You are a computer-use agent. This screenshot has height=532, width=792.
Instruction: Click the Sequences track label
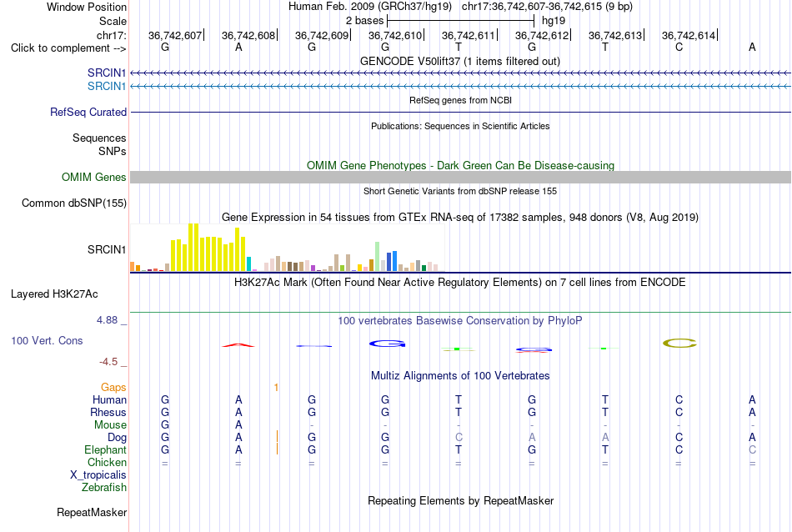click(99, 138)
